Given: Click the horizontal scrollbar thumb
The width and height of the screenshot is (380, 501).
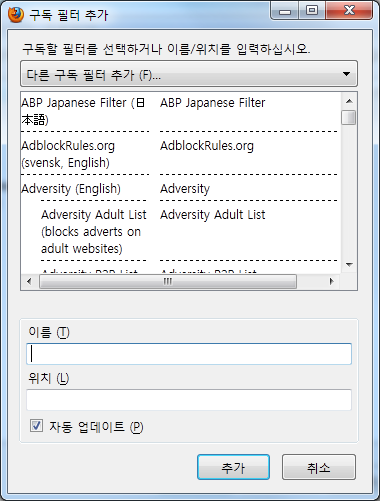Looking at the screenshot, I should tap(168, 282).
